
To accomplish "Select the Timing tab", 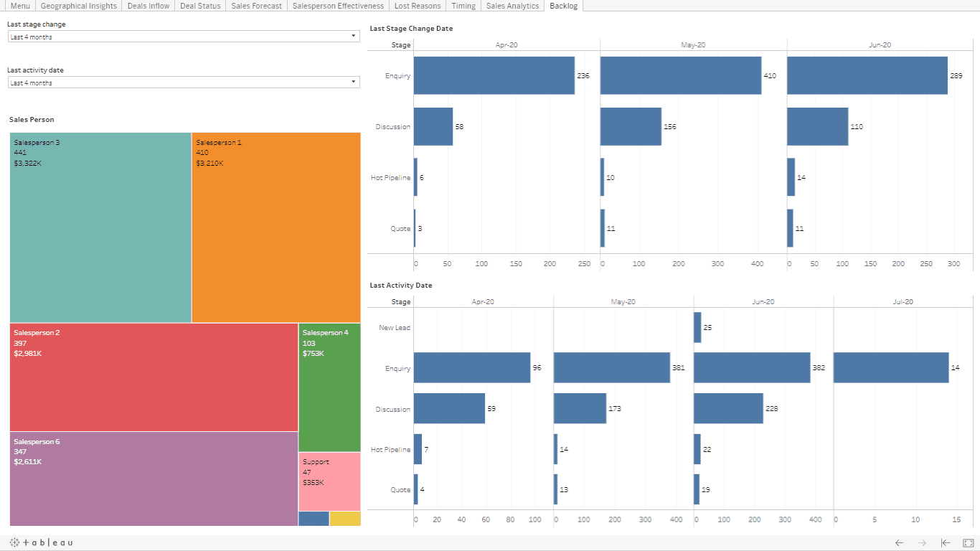I will click(463, 6).
